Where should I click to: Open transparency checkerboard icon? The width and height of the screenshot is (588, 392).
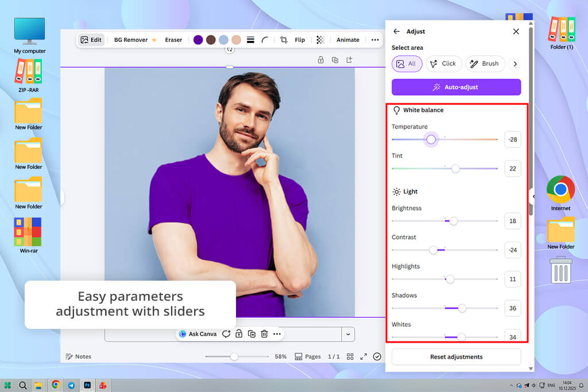click(x=320, y=40)
